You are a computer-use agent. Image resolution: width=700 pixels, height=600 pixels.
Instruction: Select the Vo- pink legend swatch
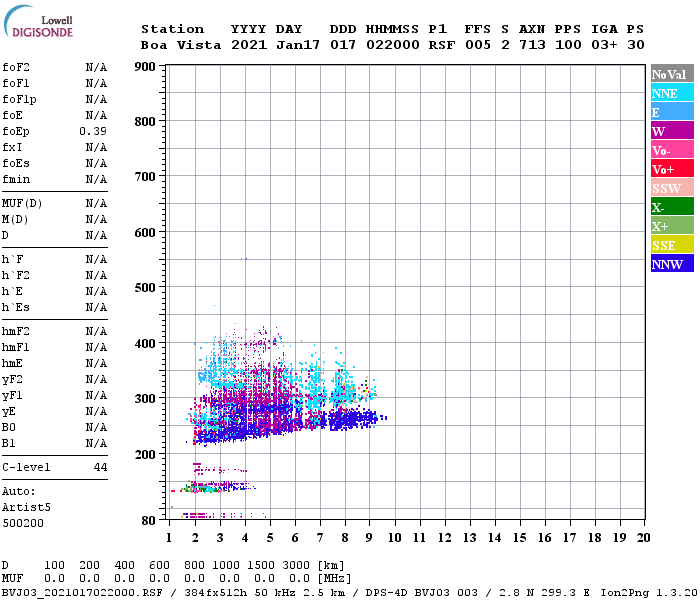tap(672, 150)
